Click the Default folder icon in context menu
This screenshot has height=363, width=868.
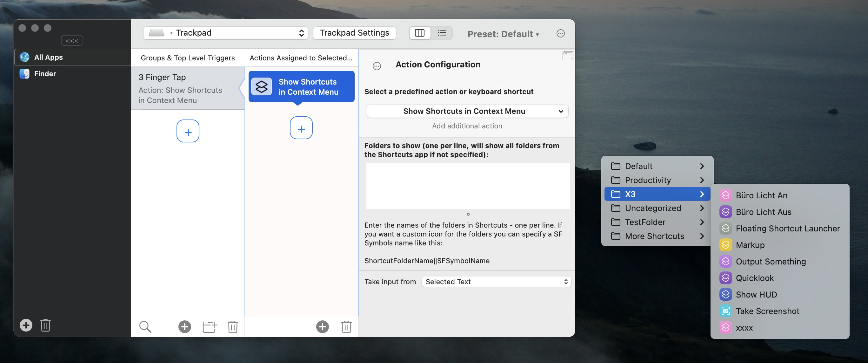point(616,166)
